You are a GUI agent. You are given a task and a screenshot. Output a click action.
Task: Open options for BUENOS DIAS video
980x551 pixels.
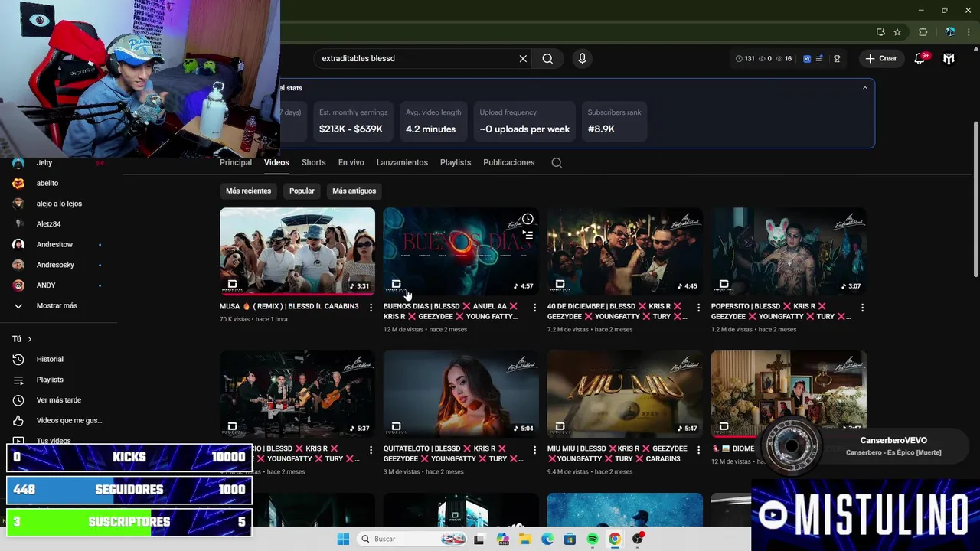(534, 308)
